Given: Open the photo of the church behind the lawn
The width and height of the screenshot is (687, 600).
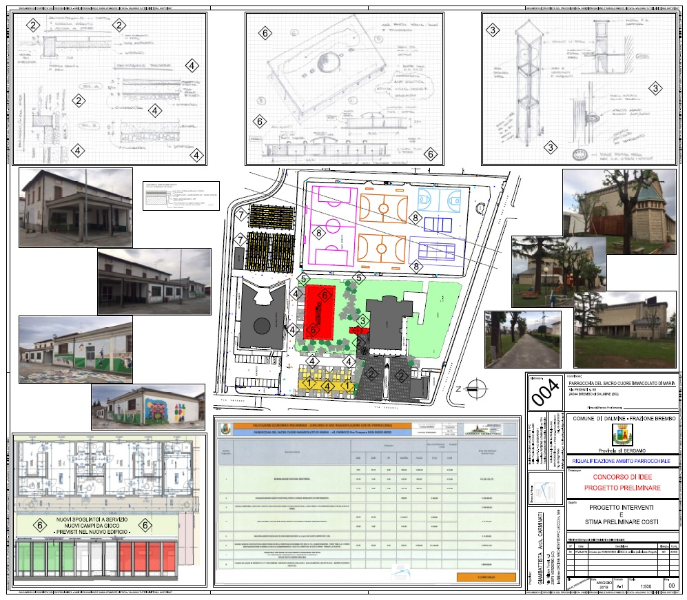Looking at the screenshot, I should click(625, 330).
